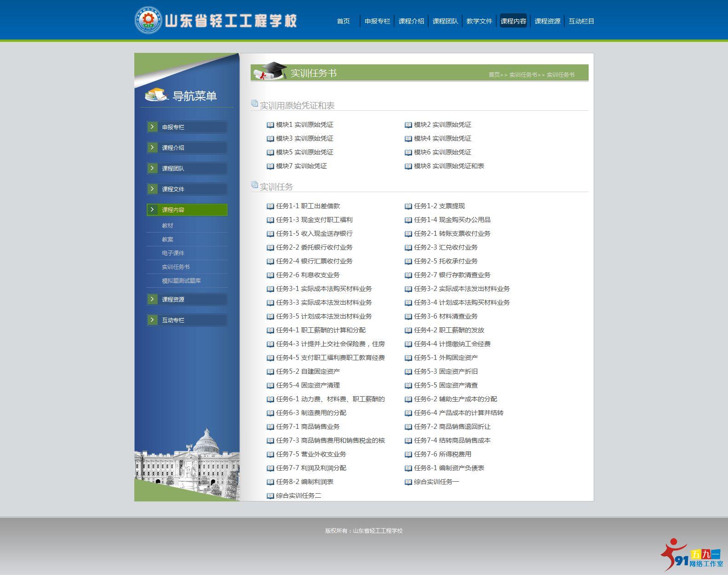Click book icon beside 模块4 实训原始凭证
This screenshot has height=575, width=728.
(408, 139)
